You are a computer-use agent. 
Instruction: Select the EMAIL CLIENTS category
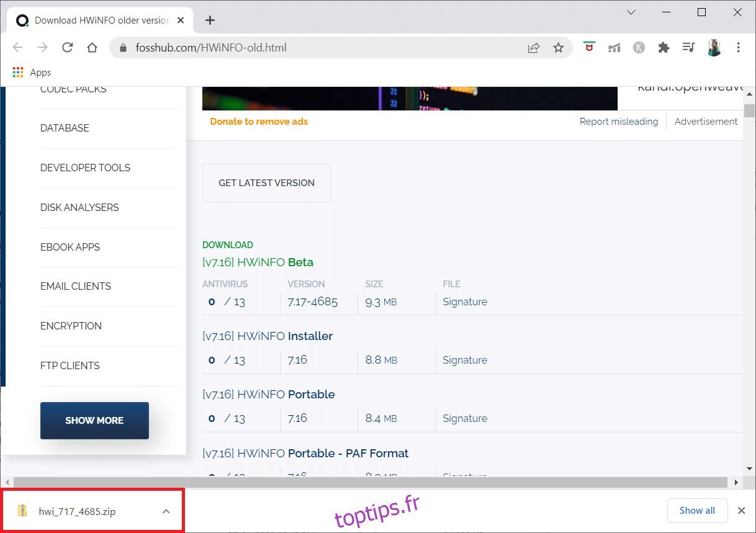tap(76, 286)
